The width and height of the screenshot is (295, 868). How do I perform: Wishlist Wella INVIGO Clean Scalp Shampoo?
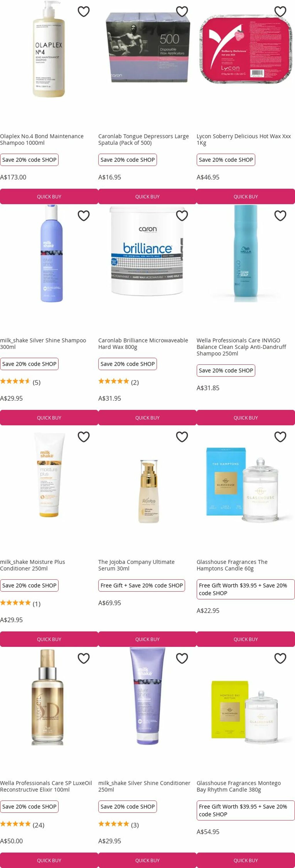point(280,216)
